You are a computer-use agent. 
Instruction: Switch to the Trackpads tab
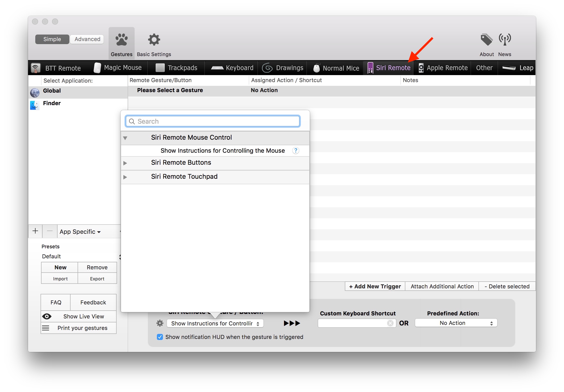tap(177, 68)
